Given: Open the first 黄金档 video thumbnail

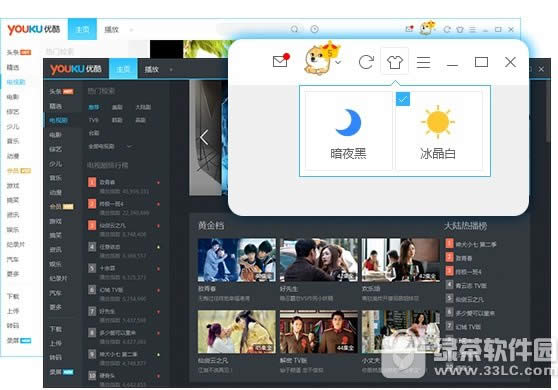Looking at the screenshot, I should [237, 260].
